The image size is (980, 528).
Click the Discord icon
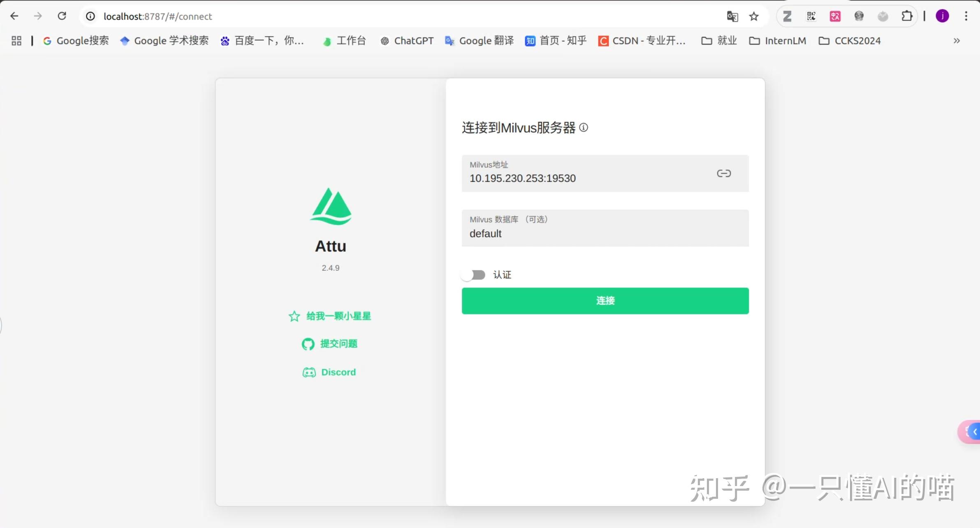coord(309,372)
